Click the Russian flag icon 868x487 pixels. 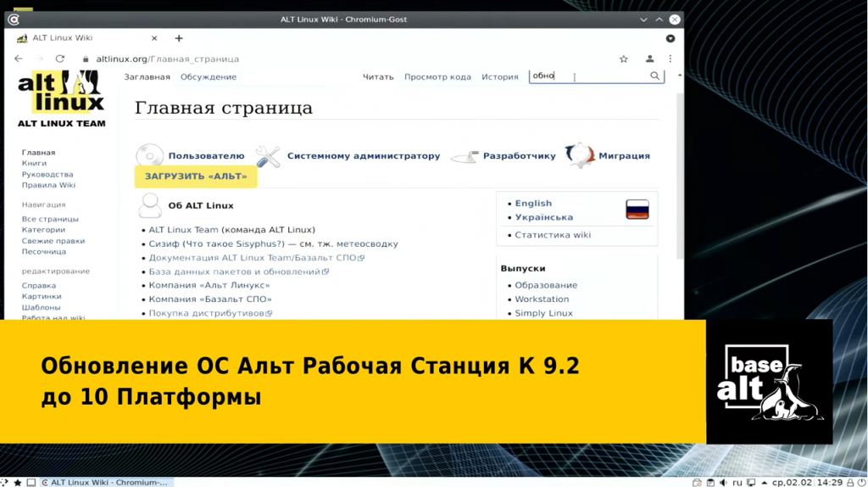[x=637, y=210]
